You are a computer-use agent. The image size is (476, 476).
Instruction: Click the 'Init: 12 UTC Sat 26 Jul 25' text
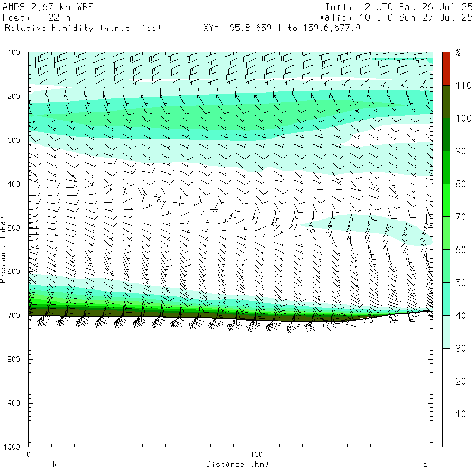click(x=399, y=7)
